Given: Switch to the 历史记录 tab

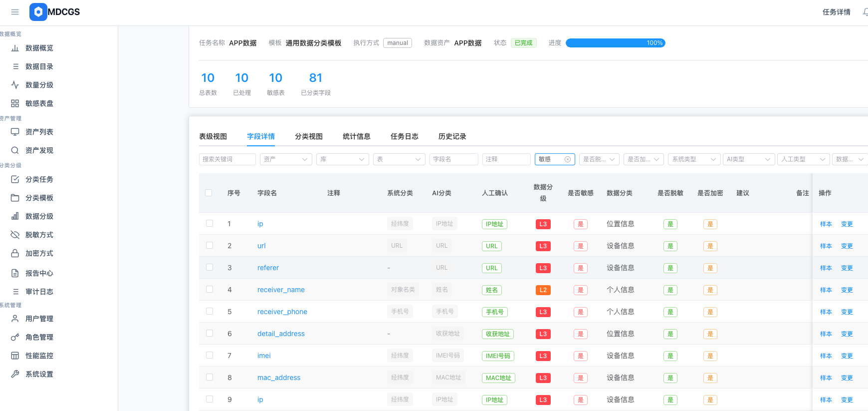Looking at the screenshot, I should (452, 136).
